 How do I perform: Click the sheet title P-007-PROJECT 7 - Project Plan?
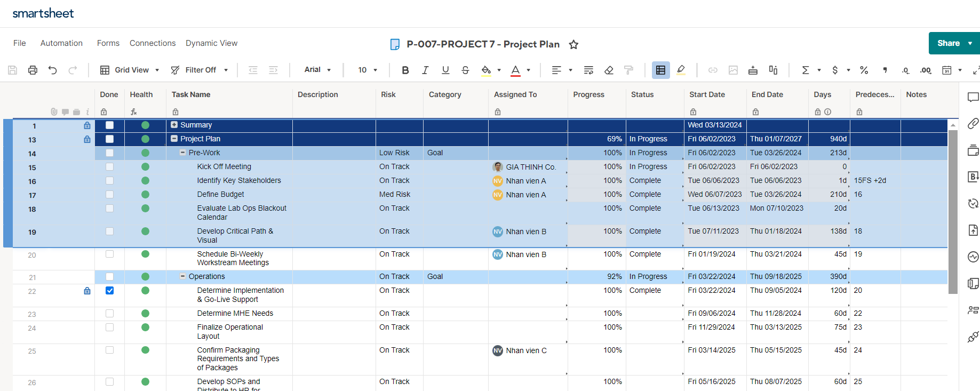[x=483, y=44]
